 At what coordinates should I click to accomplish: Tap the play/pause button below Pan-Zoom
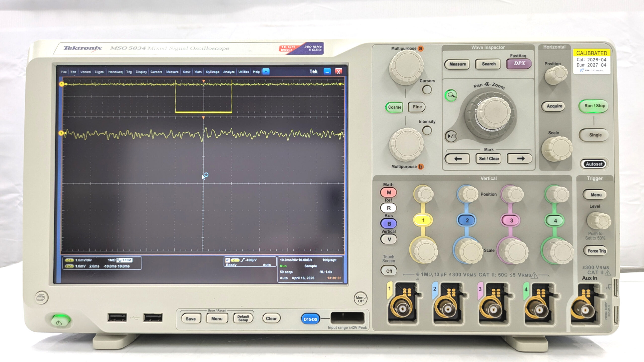451,136
